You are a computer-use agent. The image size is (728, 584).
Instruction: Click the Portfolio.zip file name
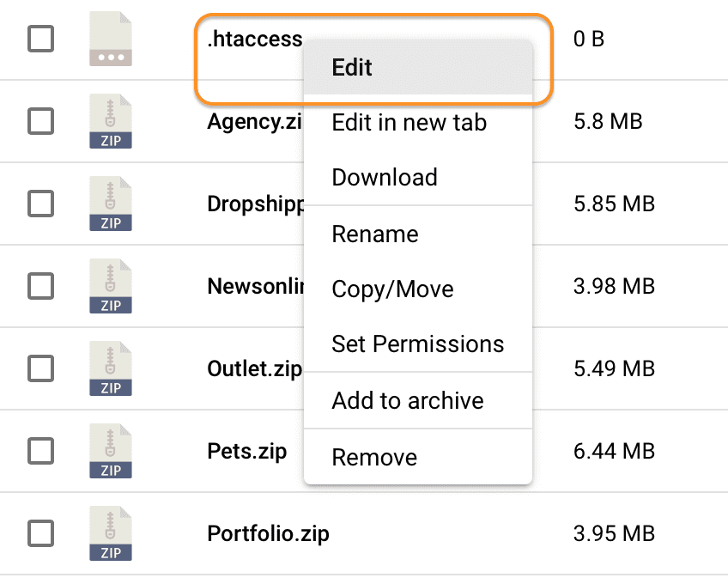(268, 533)
